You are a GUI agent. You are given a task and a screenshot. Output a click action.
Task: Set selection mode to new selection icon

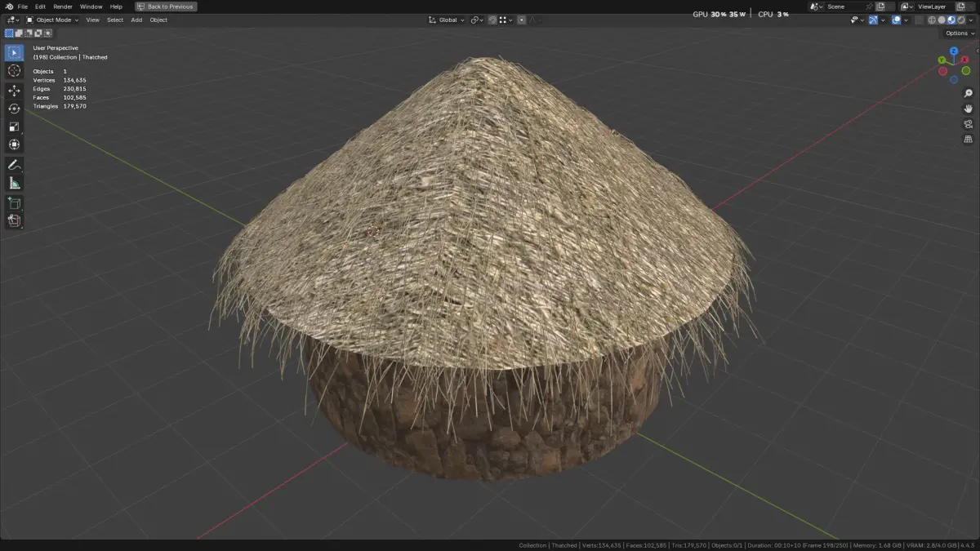[10, 33]
